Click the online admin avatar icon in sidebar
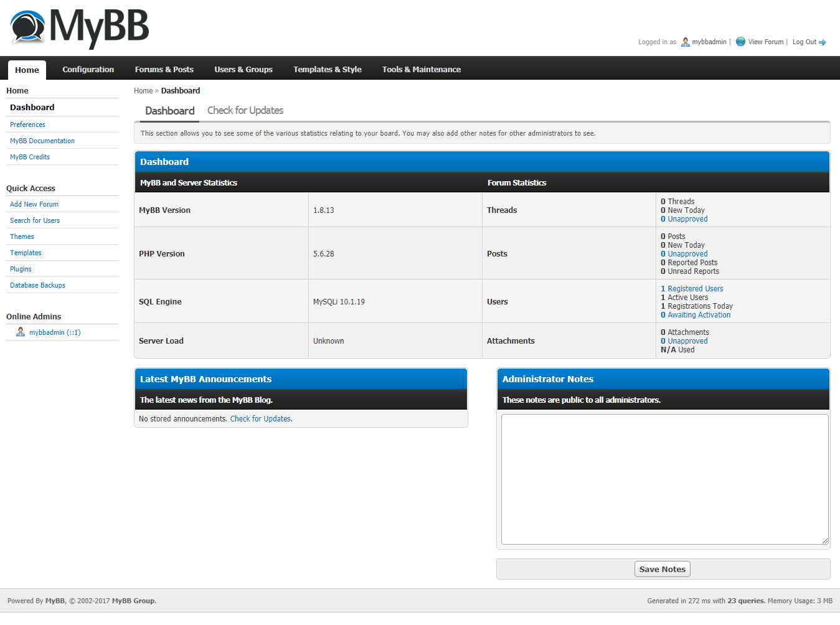The height and width of the screenshot is (625, 840). click(x=21, y=332)
